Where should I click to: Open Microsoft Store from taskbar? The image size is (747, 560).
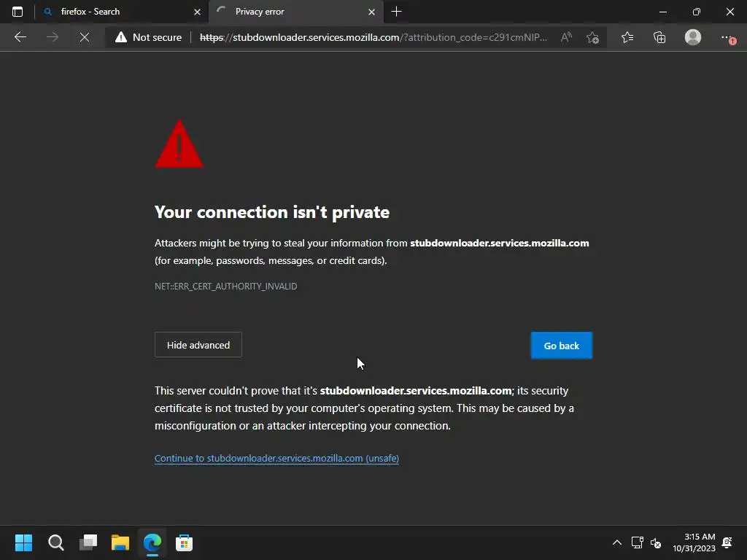click(x=185, y=542)
